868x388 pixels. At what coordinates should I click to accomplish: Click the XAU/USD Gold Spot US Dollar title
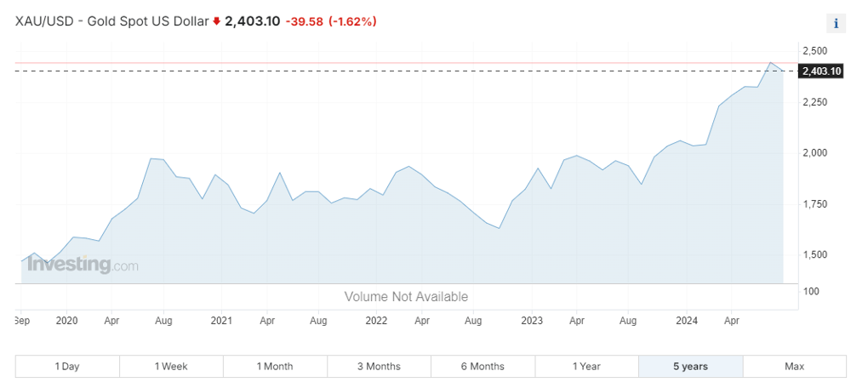coord(111,21)
